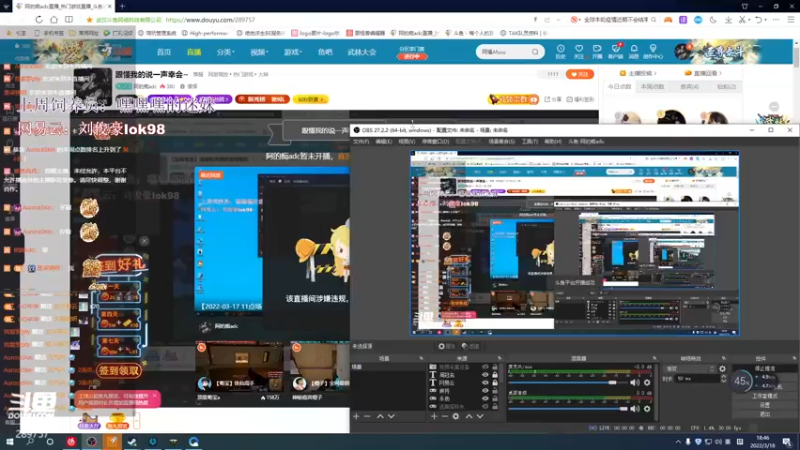Open the Douyu client download icon
Viewport: 800px width, 450px height.
616,52
